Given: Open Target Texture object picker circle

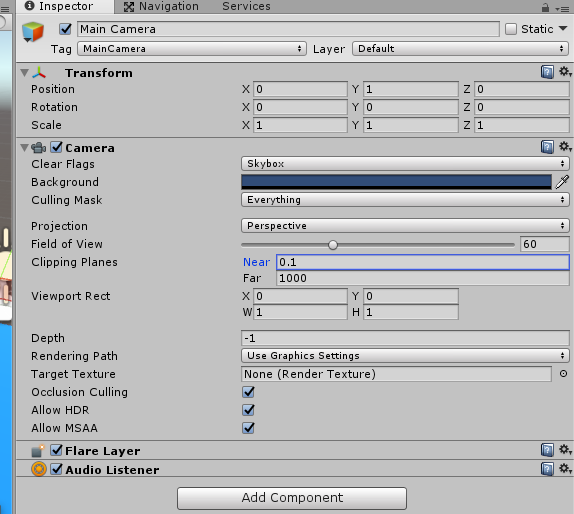Looking at the screenshot, I should [x=563, y=374].
